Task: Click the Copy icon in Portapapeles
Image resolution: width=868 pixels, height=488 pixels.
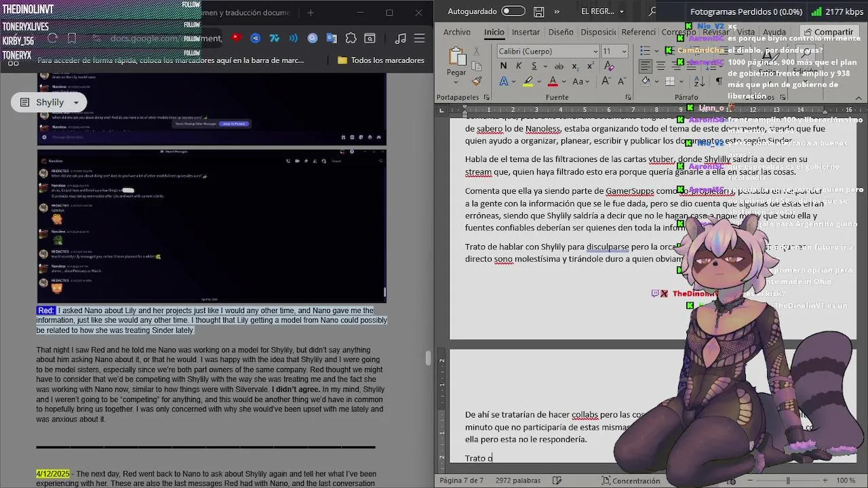Action: [477, 66]
